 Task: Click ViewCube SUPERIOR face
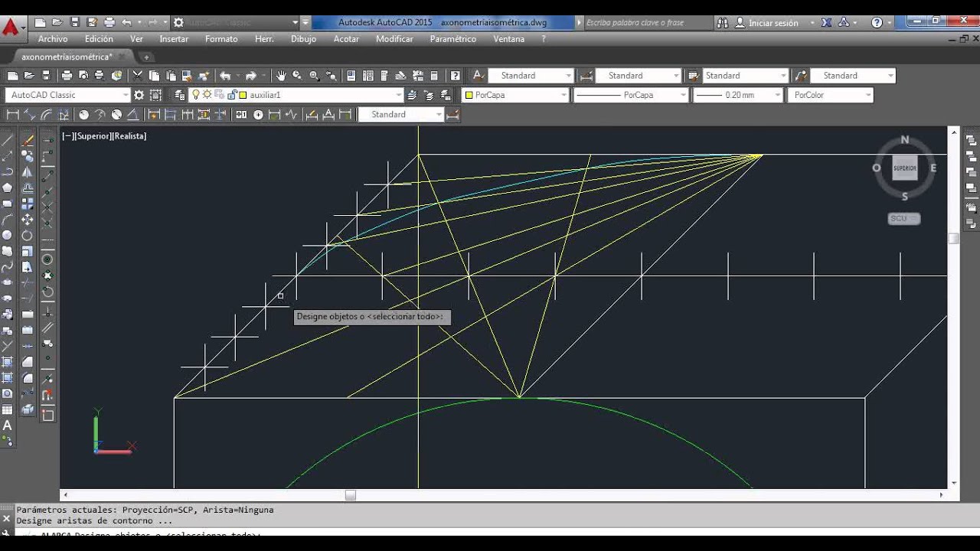(x=905, y=168)
